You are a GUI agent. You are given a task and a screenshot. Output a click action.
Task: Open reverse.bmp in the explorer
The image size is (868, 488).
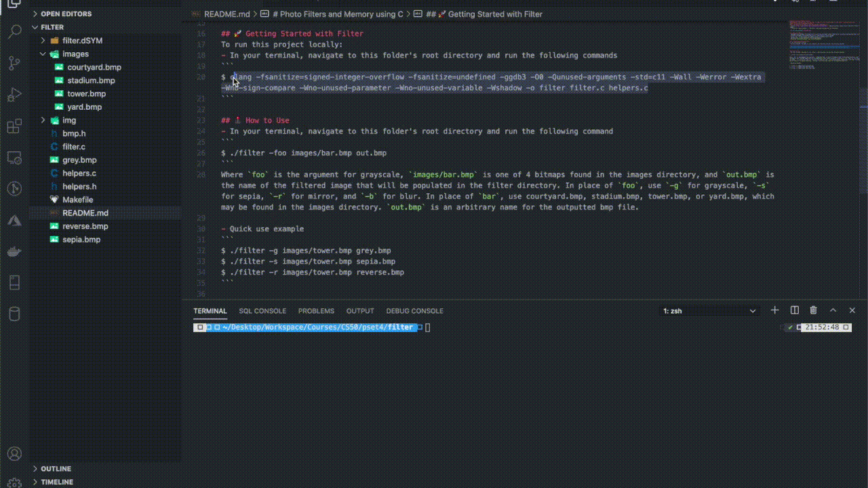coord(85,226)
